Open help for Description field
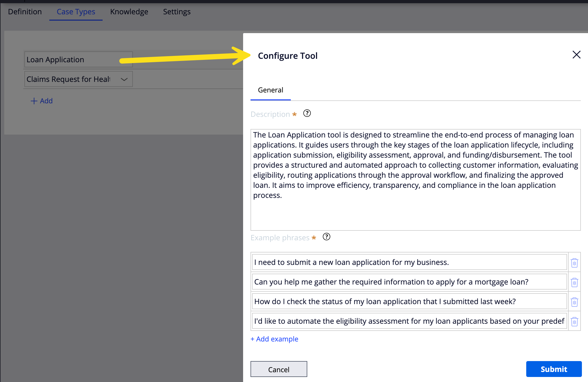 click(x=307, y=113)
